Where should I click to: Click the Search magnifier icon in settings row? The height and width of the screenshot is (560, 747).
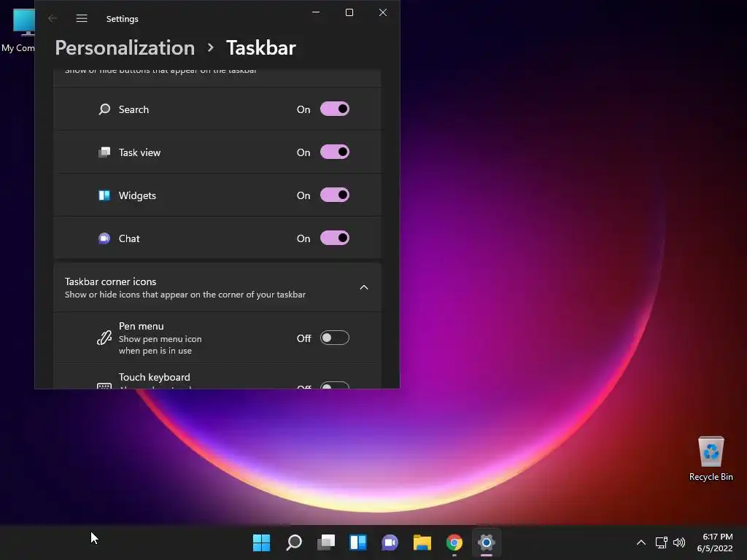coord(104,109)
